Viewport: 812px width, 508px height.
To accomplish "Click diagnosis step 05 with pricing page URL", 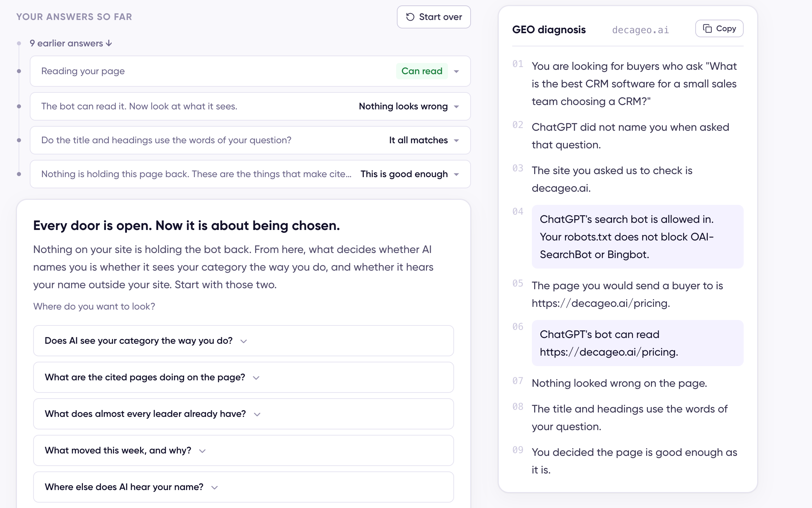I will (627, 294).
